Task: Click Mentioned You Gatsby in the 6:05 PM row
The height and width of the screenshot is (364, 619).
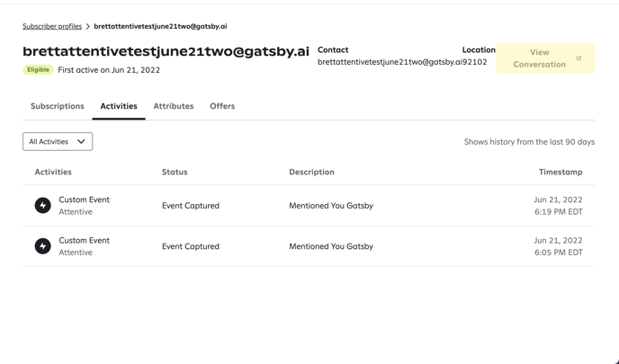Action: 331,246
